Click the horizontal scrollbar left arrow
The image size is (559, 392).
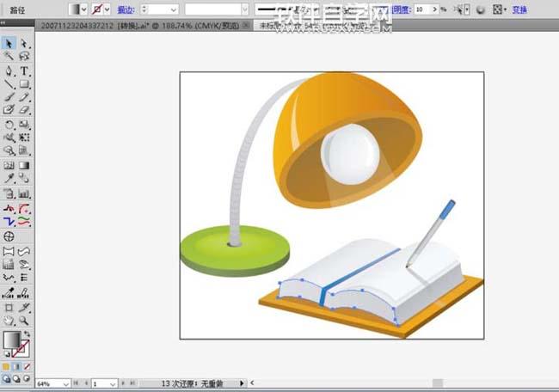252,383
